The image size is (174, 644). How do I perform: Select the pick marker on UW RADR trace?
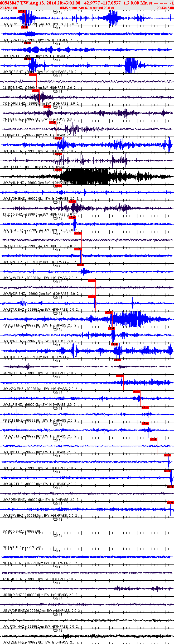pos(92,281)
